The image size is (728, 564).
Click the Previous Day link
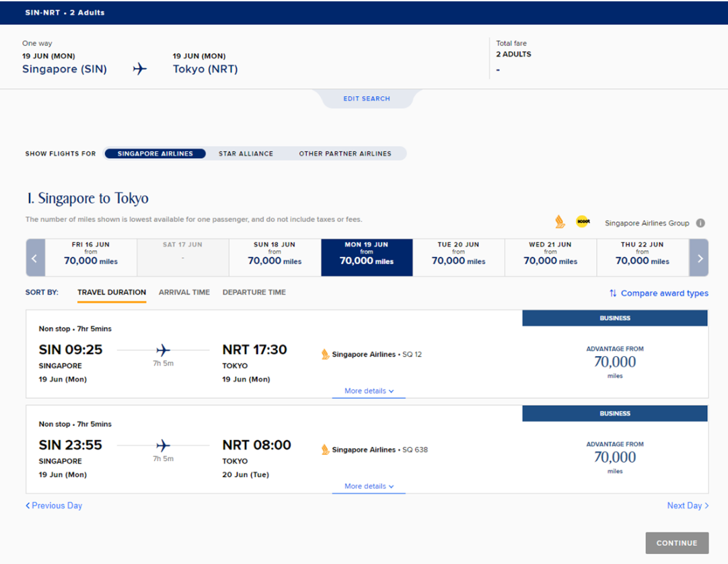pyautogui.click(x=53, y=505)
